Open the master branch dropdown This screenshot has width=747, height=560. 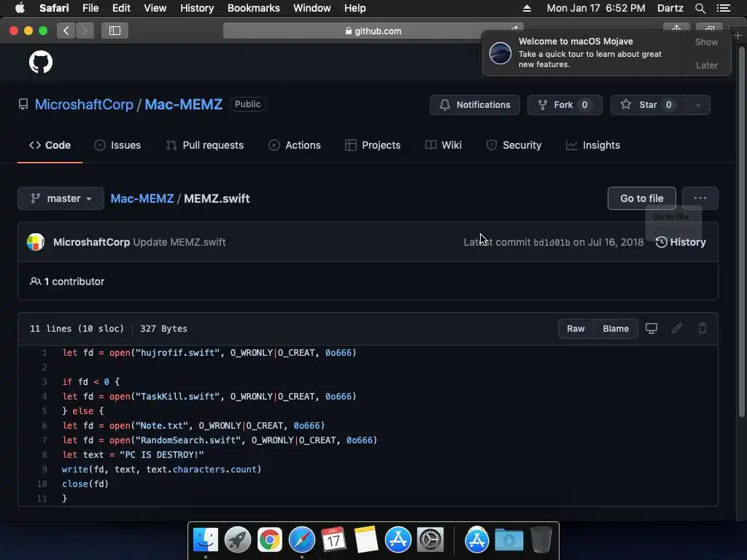click(x=61, y=198)
